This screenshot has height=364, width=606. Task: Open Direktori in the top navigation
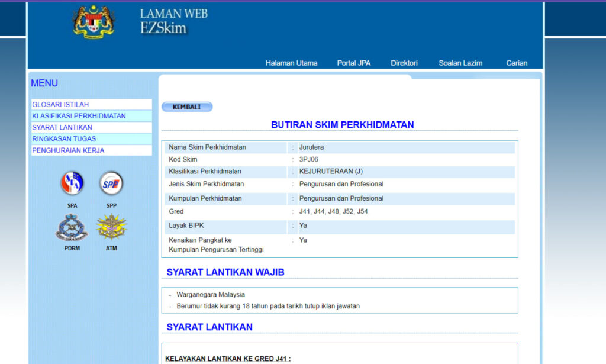pyautogui.click(x=404, y=63)
